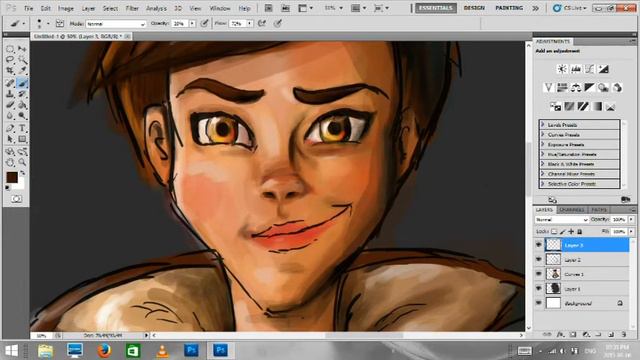Open the brush Mode dropdown

tap(116, 24)
